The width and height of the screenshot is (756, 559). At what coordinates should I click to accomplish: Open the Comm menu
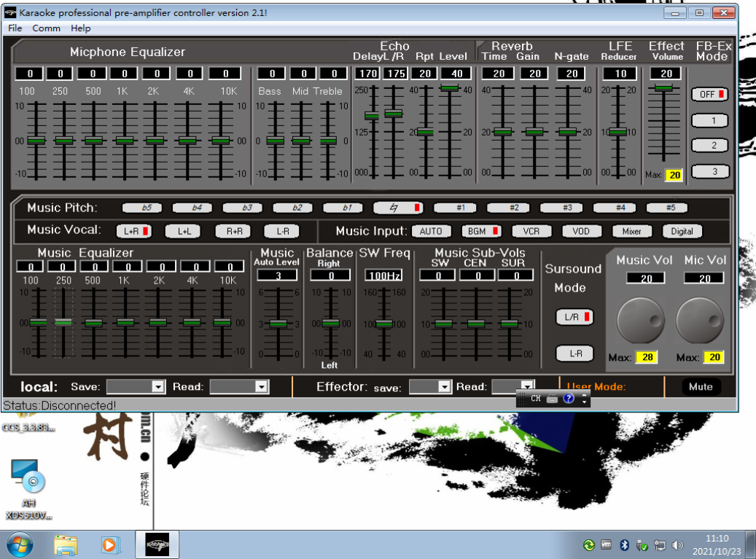coord(46,28)
